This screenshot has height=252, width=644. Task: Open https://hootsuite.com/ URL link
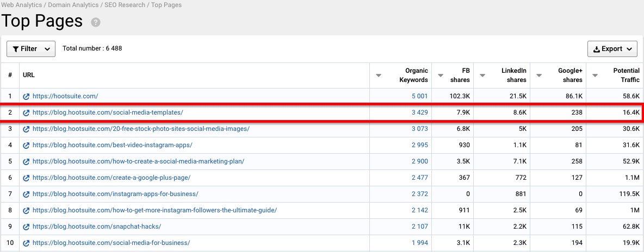coord(65,97)
